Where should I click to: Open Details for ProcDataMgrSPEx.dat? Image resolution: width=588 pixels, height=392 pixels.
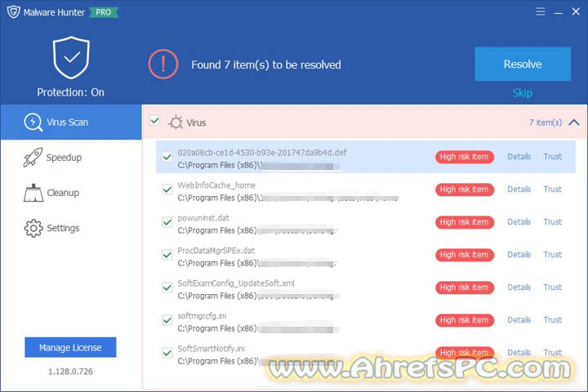(519, 254)
